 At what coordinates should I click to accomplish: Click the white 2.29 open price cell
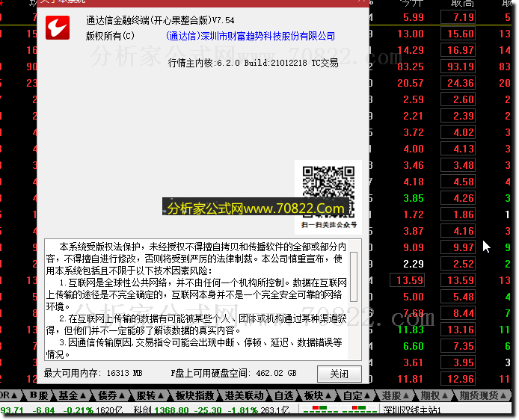[414, 264]
